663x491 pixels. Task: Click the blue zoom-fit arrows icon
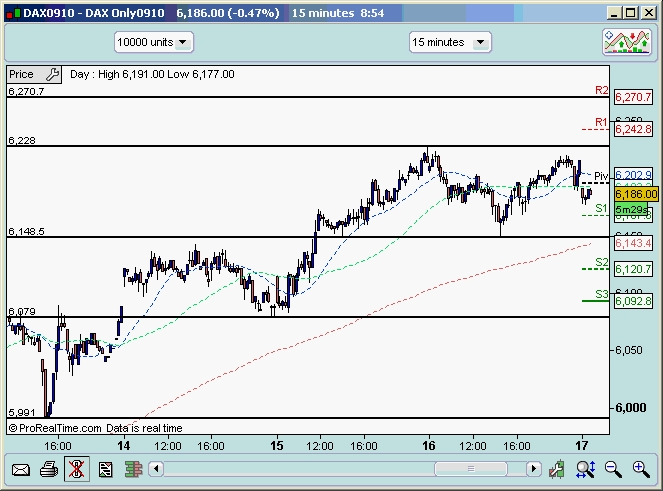(x=585, y=468)
